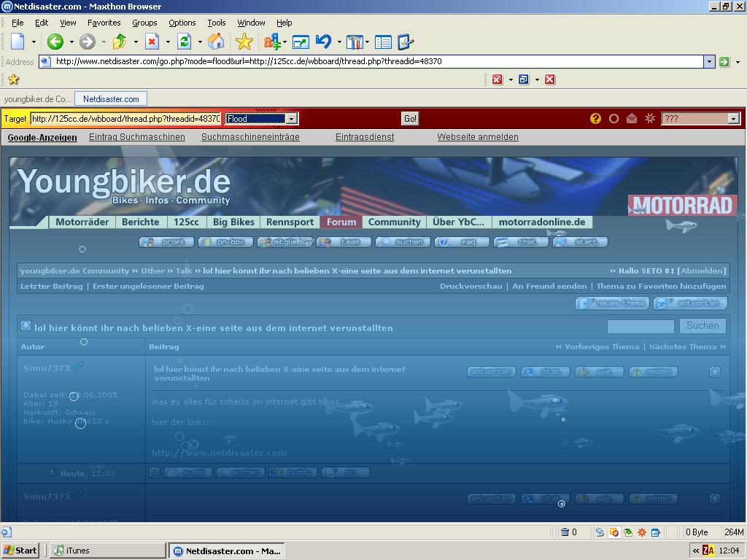Click the Motorräder navigation tab
This screenshot has width=747, height=560.
pos(82,222)
